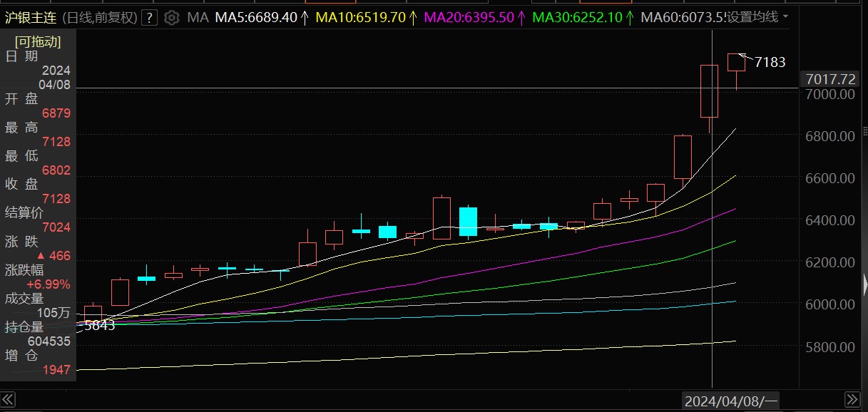
Task: Click the question mark help icon
Action: (x=149, y=18)
